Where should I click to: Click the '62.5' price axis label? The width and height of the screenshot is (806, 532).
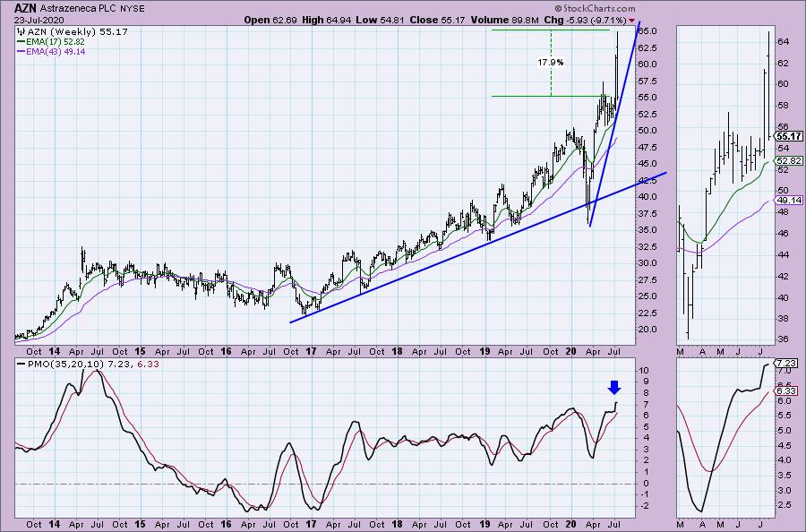point(647,47)
